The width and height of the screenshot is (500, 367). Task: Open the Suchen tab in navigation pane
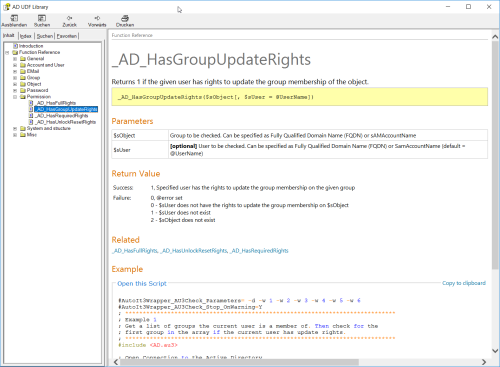click(45, 36)
